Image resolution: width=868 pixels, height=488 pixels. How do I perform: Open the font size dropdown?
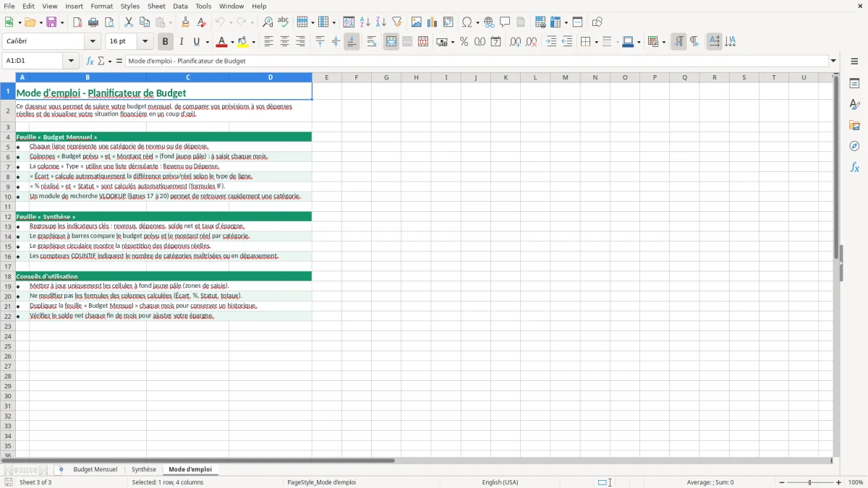click(x=145, y=42)
